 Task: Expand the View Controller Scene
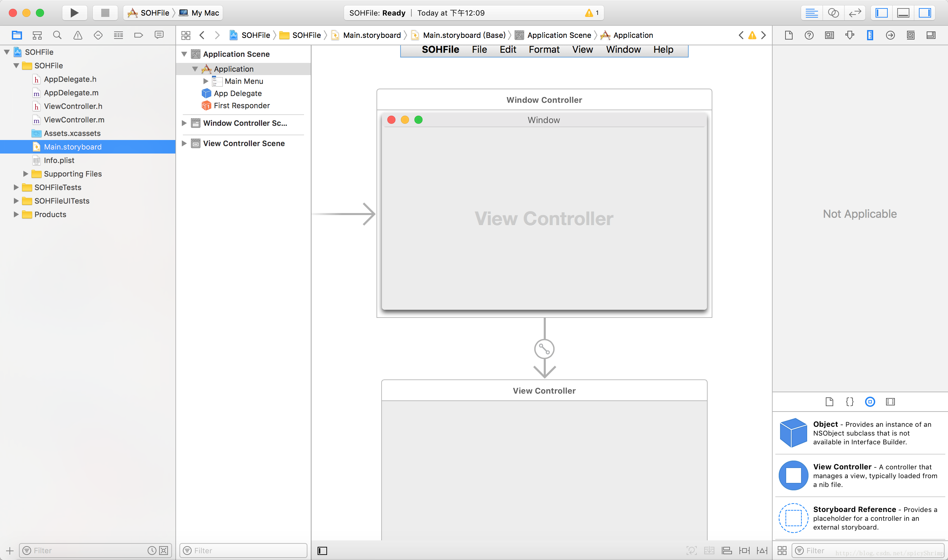pyautogui.click(x=184, y=143)
